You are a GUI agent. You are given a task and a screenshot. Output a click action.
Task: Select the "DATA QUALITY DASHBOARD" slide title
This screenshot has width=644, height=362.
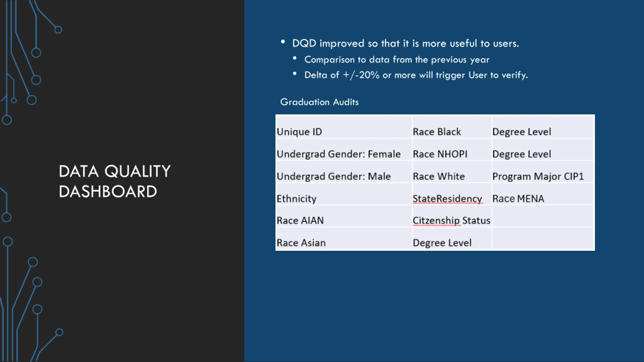coord(115,181)
